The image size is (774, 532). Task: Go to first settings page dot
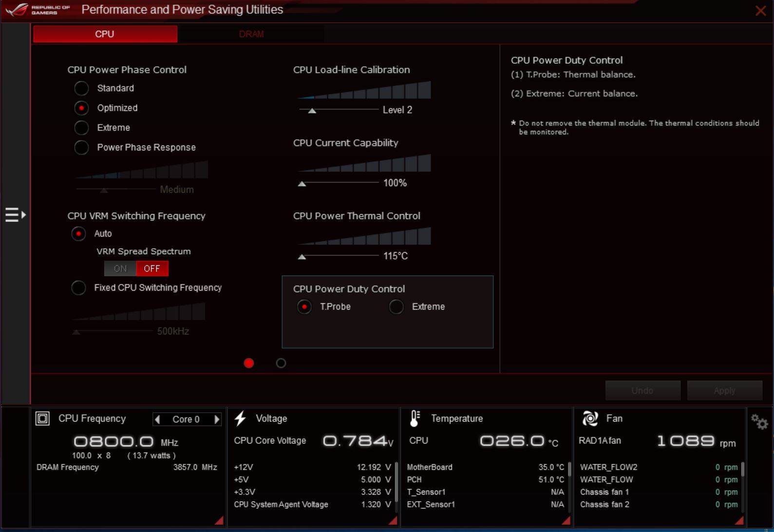[x=249, y=363]
